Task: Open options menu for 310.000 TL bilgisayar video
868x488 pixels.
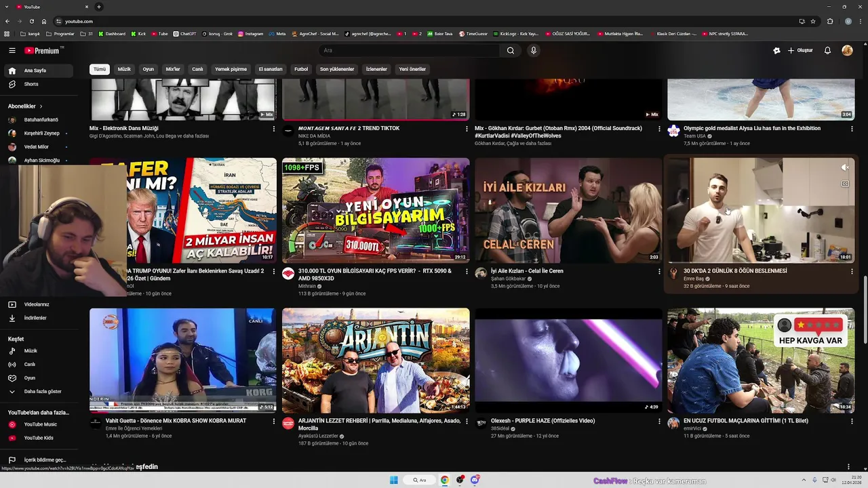Action: coord(467,271)
